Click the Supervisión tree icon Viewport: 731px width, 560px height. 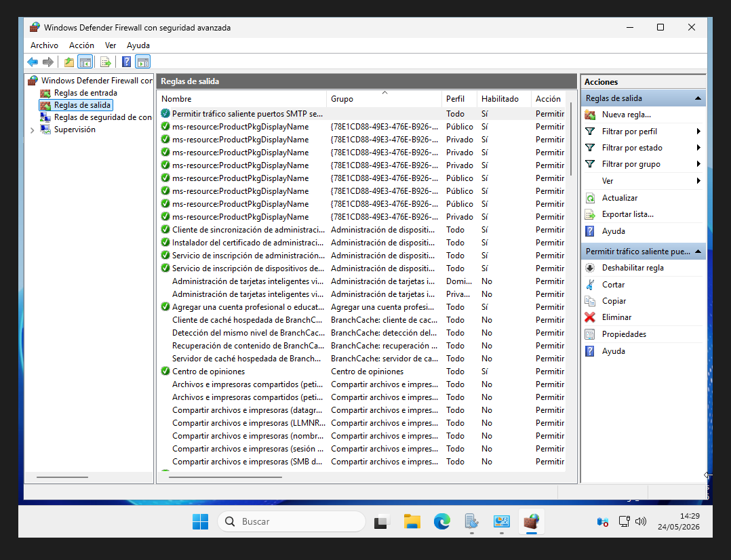(x=45, y=129)
